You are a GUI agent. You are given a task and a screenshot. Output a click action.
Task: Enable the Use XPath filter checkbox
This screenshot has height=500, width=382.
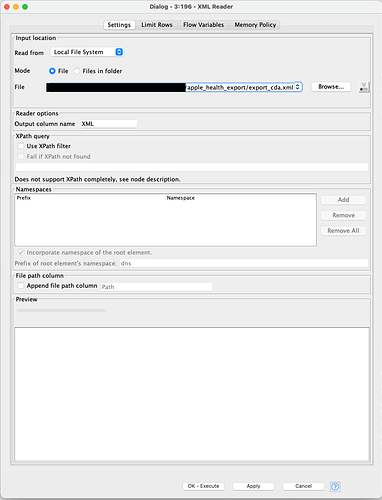click(21, 146)
